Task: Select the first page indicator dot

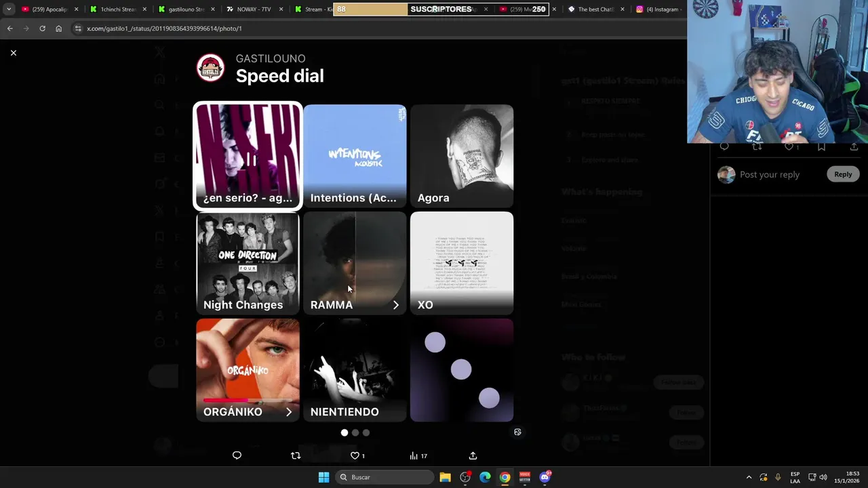Action: (344, 432)
